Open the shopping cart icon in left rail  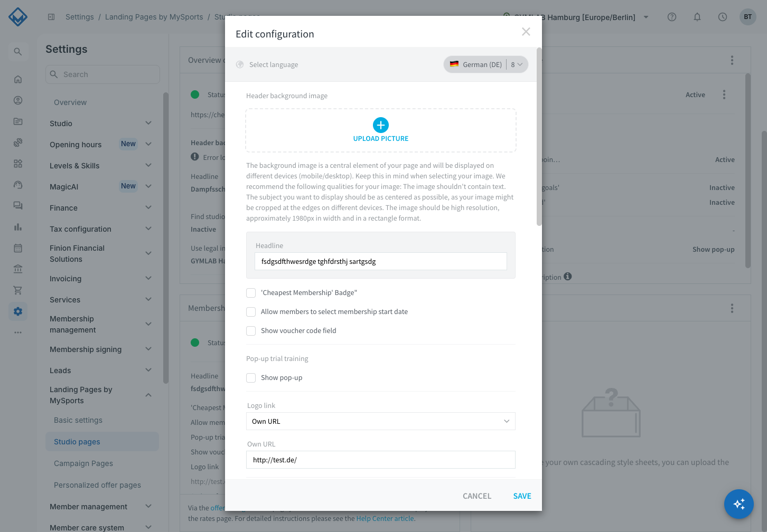pos(18,290)
